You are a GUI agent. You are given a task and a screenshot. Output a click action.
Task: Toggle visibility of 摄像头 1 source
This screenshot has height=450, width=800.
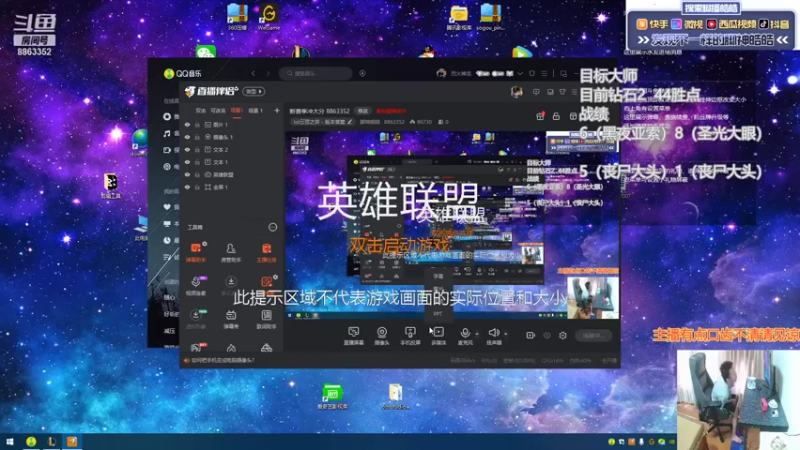tap(187, 137)
